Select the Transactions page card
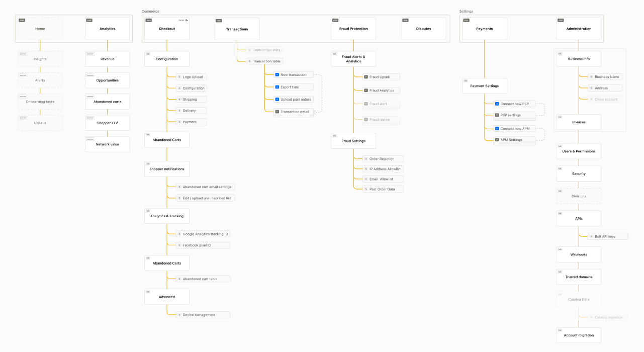644x352 pixels. click(x=237, y=29)
